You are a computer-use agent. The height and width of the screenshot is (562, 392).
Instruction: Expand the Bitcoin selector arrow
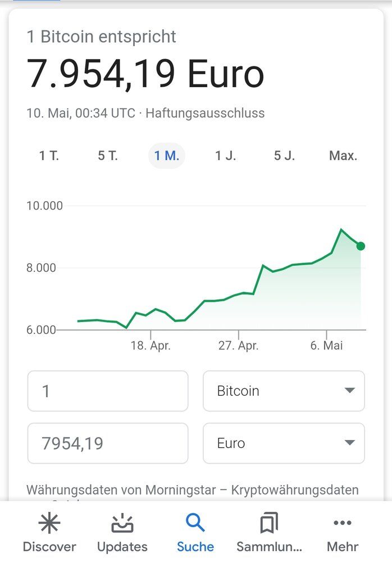click(x=349, y=391)
